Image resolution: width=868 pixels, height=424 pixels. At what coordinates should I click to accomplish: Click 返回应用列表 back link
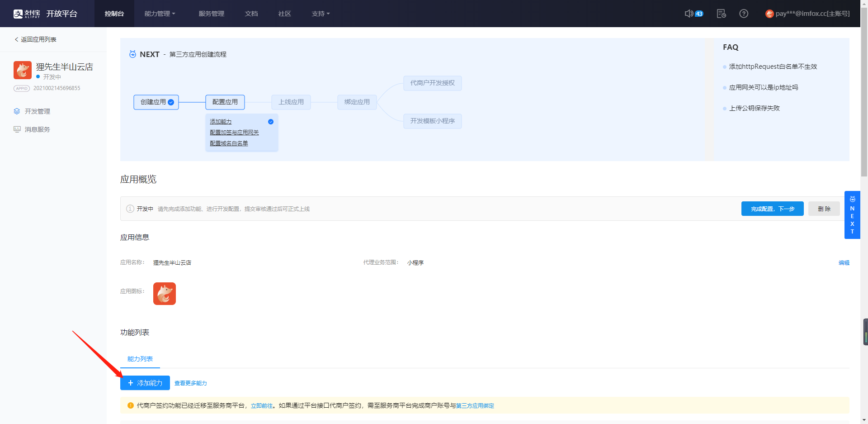(x=35, y=39)
